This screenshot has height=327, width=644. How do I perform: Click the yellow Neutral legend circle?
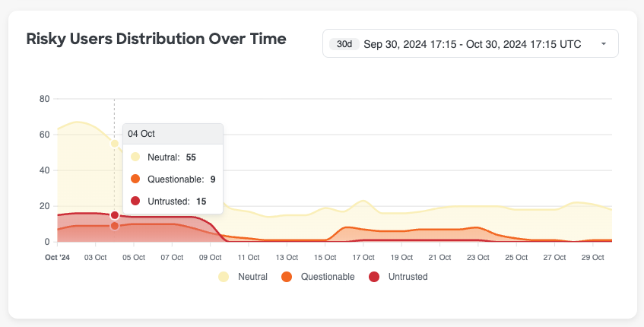coord(224,277)
